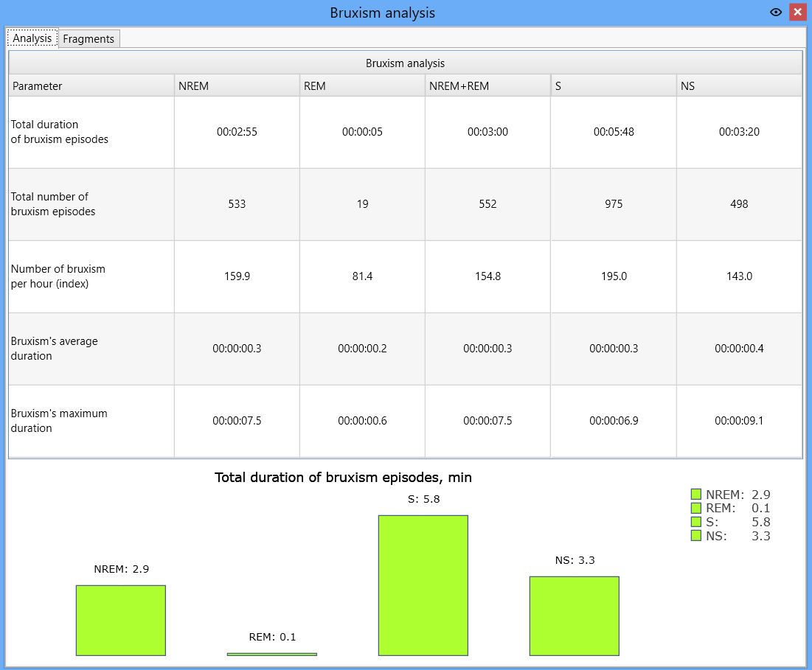Click the NS column header
Image resolution: width=812 pixels, height=670 pixels.
coord(740,86)
